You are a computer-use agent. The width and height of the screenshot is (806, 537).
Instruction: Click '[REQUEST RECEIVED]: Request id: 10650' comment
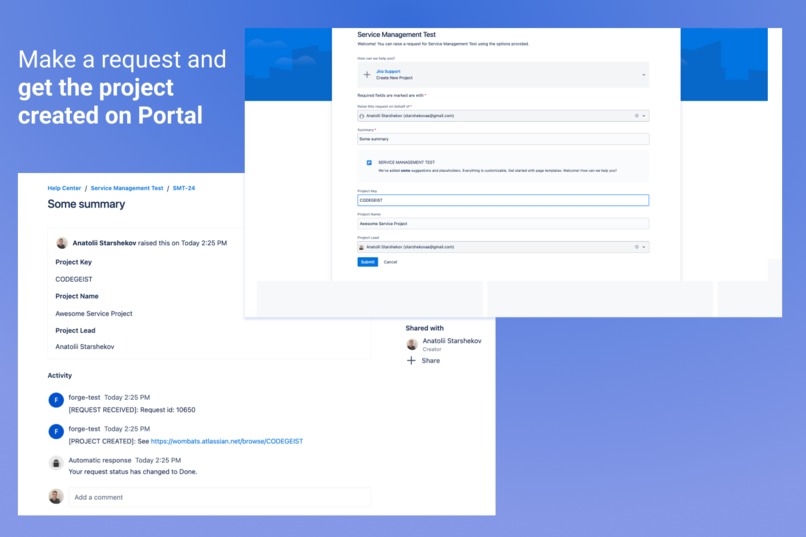132,410
